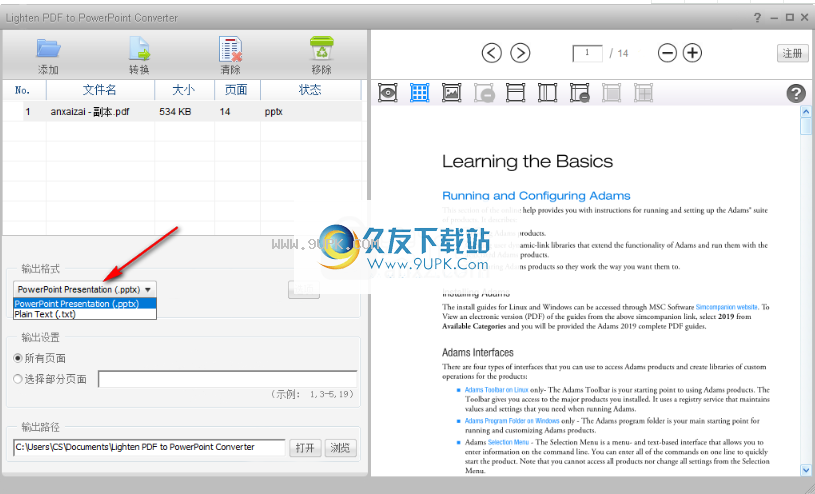Click the 状态 column header
This screenshot has width=815, height=494.
pos(310,90)
